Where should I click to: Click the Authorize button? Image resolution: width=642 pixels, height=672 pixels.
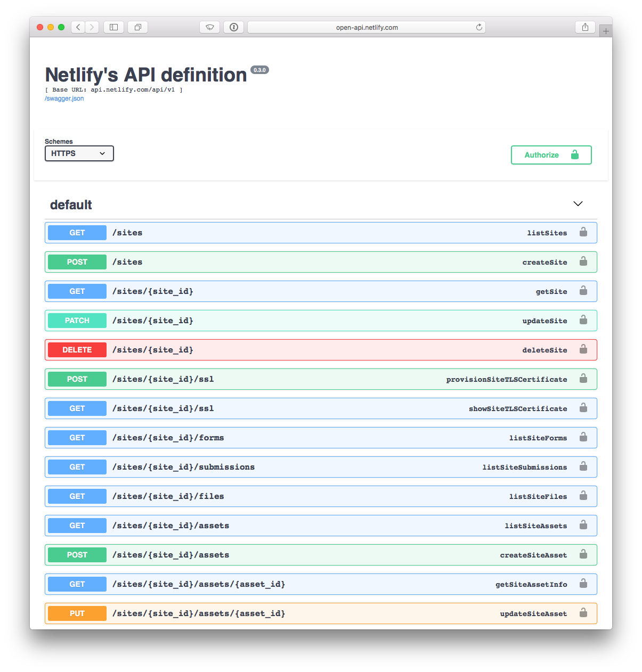[551, 155]
